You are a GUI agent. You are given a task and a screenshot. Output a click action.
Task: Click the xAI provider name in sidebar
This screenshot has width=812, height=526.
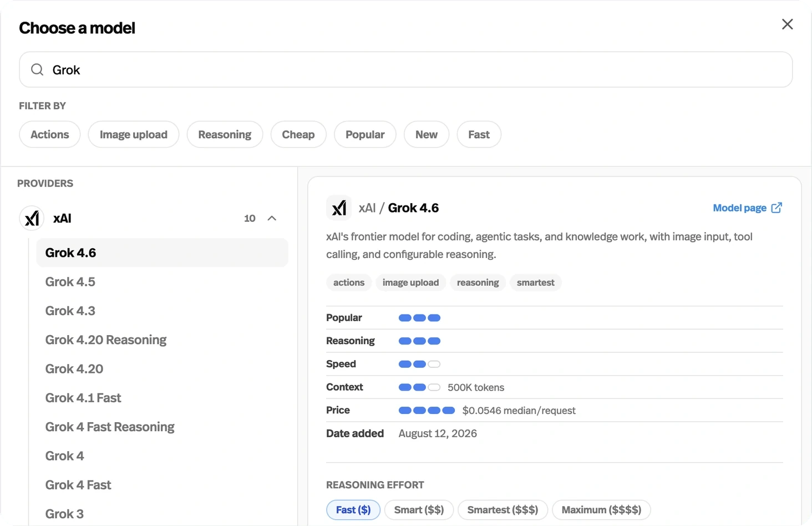tap(62, 218)
